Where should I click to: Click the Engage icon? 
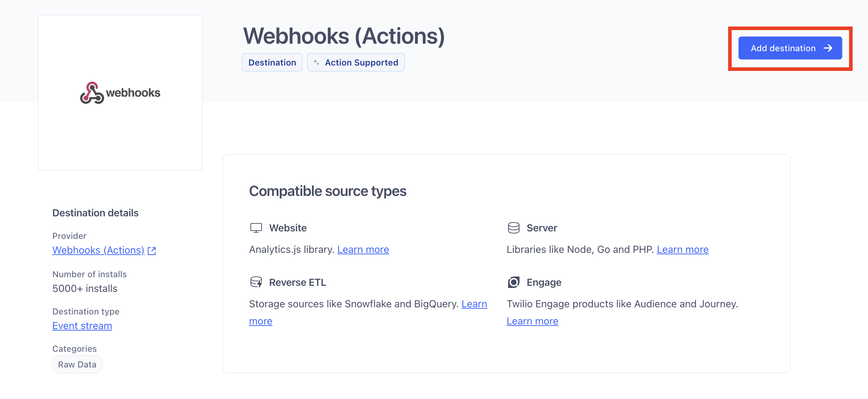click(514, 282)
